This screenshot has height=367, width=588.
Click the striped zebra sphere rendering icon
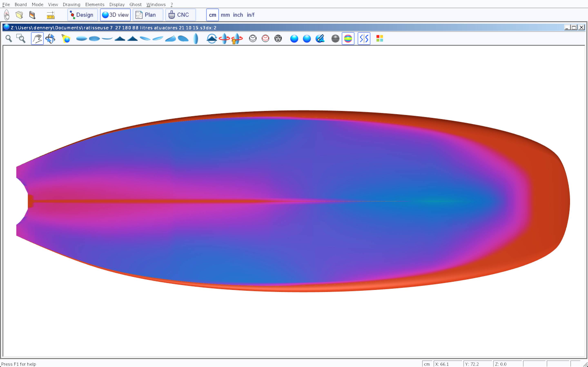[x=335, y=39]
